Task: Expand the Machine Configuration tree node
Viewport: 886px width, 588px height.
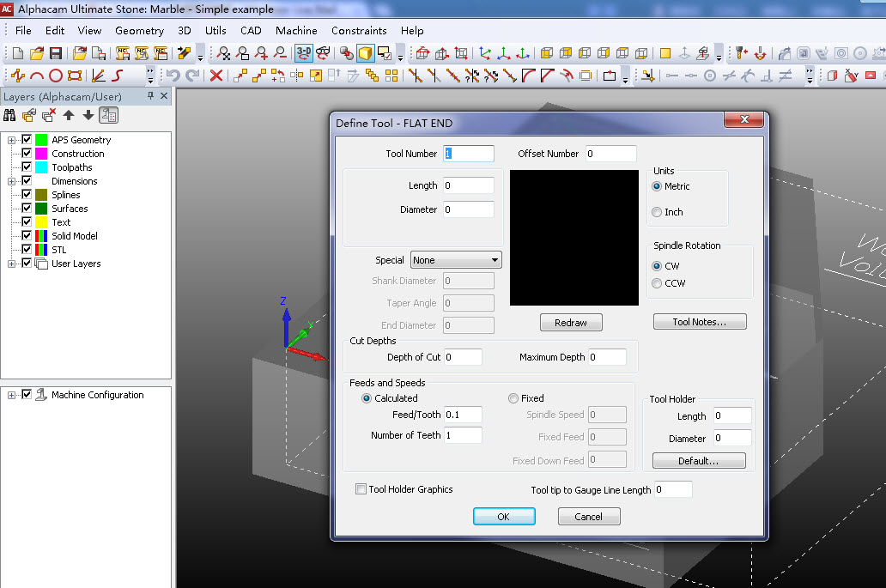Action: pyautogui.click(x=11, y=396)
